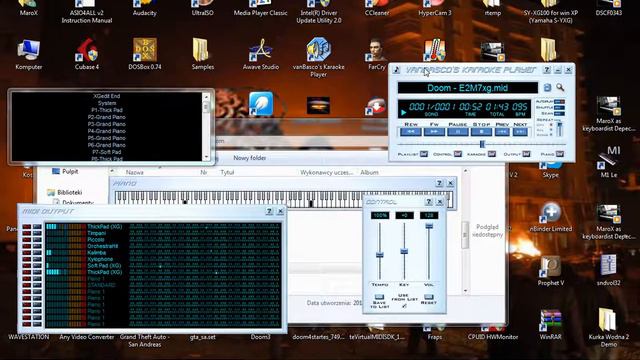Image resolution: width=640 pixels, height=360 pixels.
Task: Toggle the Playlist window button
Action: [424, 154]
